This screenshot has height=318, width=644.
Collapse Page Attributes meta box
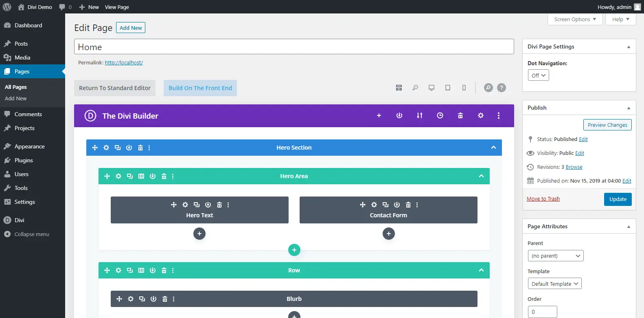[x=629, y=227]
